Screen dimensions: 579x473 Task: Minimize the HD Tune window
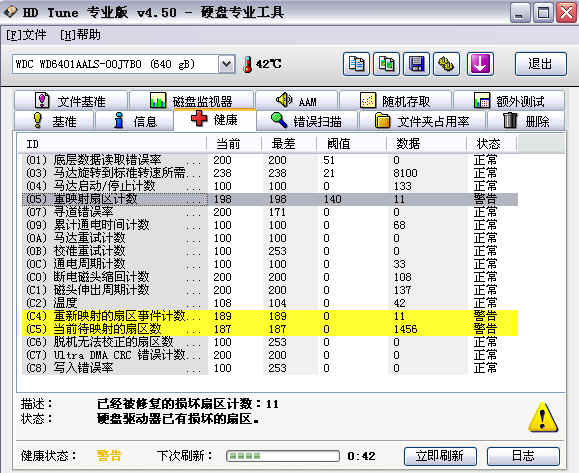point(520,13)
